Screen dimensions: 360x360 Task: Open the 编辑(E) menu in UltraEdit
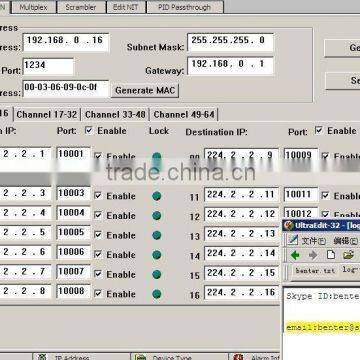(x=345, y=241)
